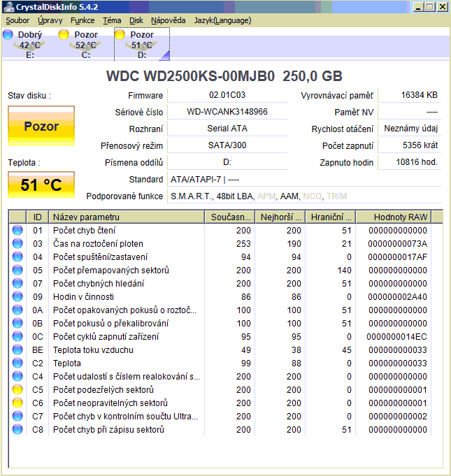
Task: Open the Nápověda menu
Action: click(169, 20)
